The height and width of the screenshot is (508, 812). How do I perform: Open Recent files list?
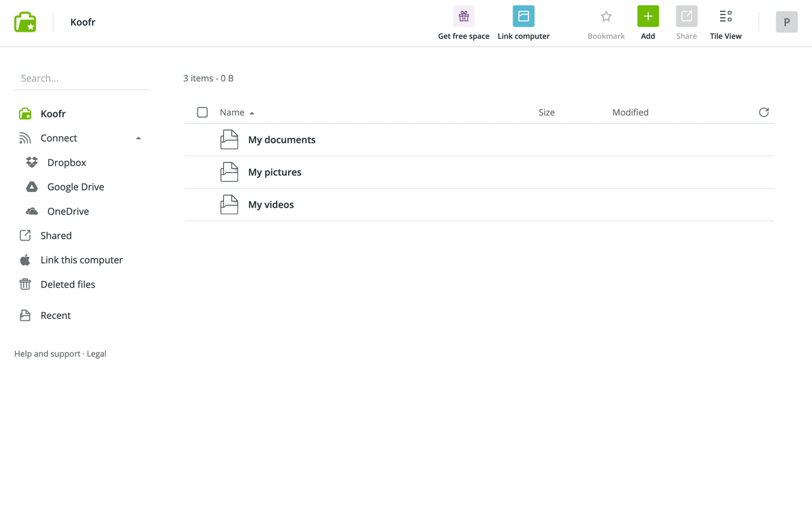click(x=55, y=316)
